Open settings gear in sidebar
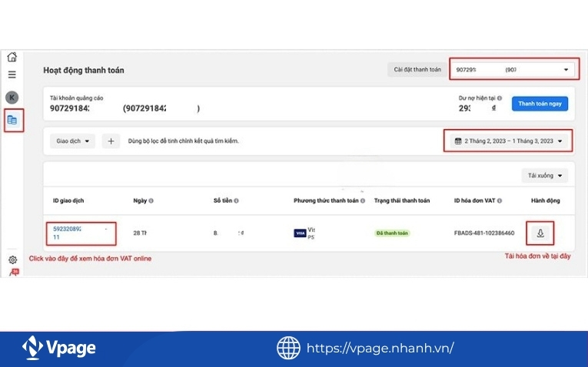This screenshot has width=588, height=367. (x=12, y=260)
